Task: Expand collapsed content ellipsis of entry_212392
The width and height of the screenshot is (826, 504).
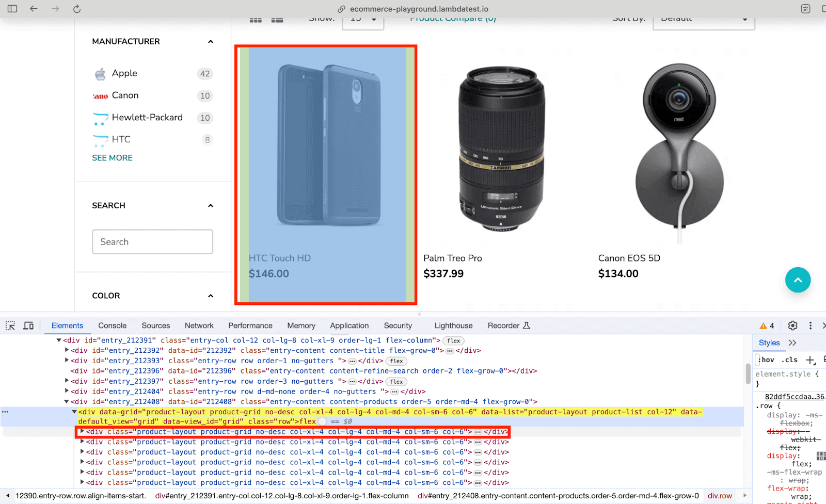Action: click(x=450, y=351)
